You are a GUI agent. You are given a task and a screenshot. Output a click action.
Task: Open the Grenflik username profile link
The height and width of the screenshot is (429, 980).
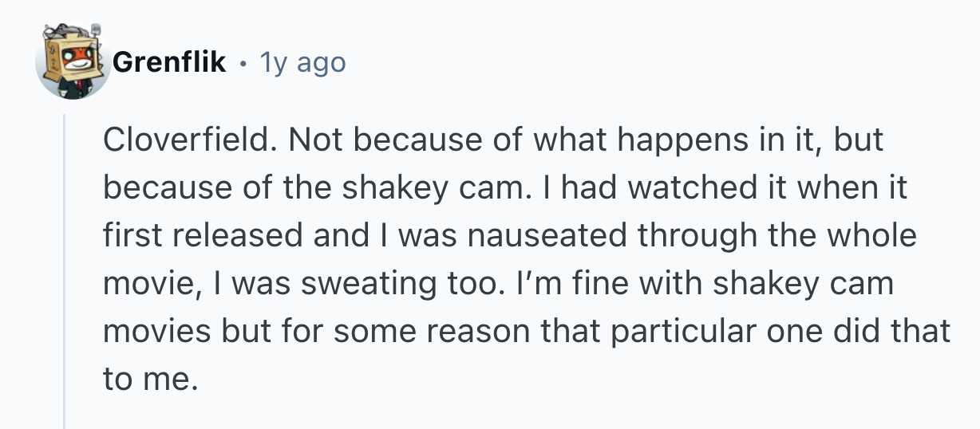pos(169,62)
